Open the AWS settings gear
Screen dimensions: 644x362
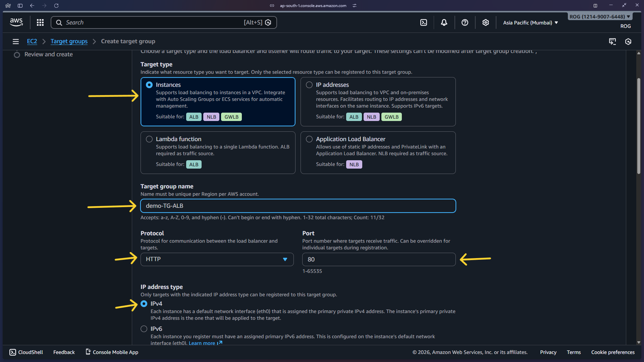485,22
